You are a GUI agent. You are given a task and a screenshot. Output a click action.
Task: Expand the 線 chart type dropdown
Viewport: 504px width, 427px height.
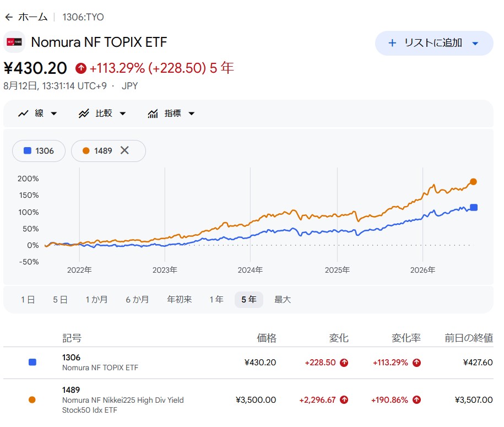point(54,113)
